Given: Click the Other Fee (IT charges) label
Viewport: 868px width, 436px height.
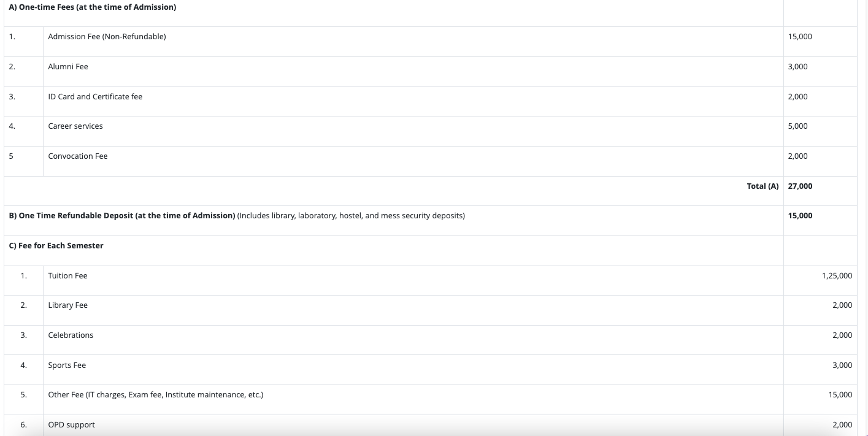Looking at the screenshot, I should tap(156, 395).
